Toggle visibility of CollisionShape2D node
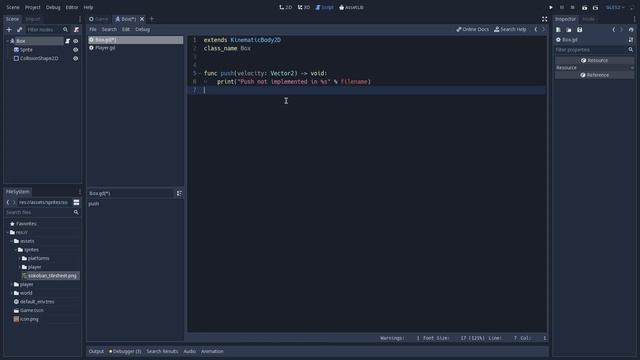The image size is (640, 360). pyautogui.click(x=76, y=58)
